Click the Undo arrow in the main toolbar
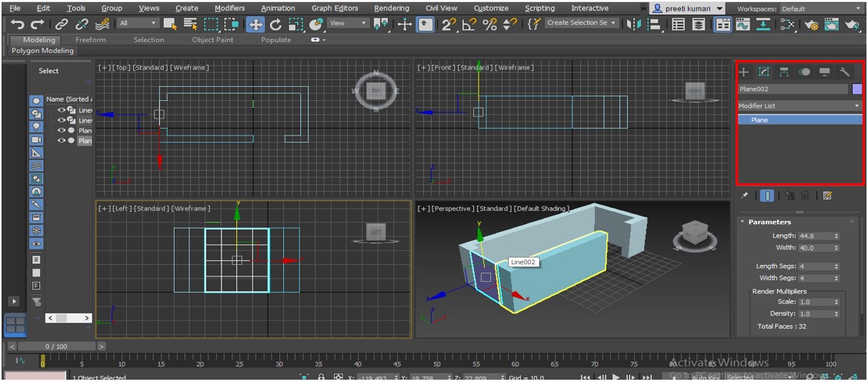The width and height of the screenshot is (868, 382). pos(17,25)
